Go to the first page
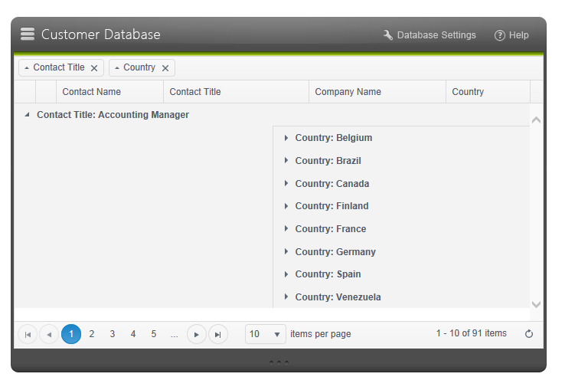Image resolution: width=588 pixels, height=390 pixels. [x=28, y=334]
